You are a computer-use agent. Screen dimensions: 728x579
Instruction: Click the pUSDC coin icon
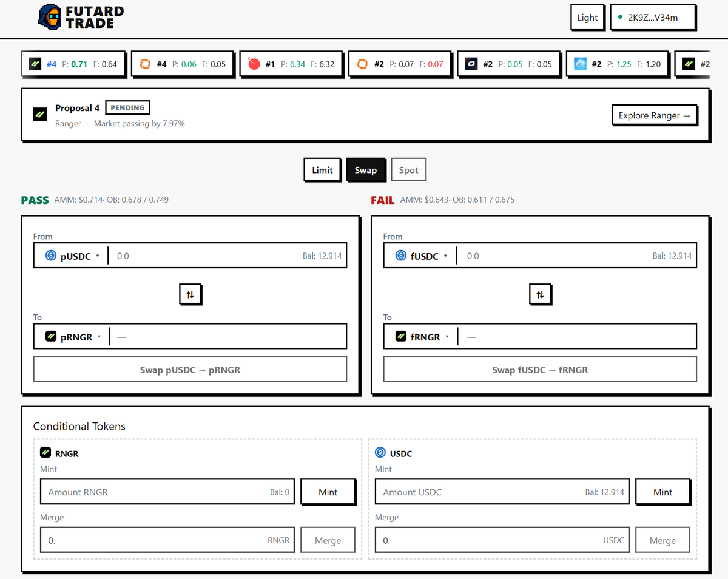pyautogui.click(x=51, y=256)
